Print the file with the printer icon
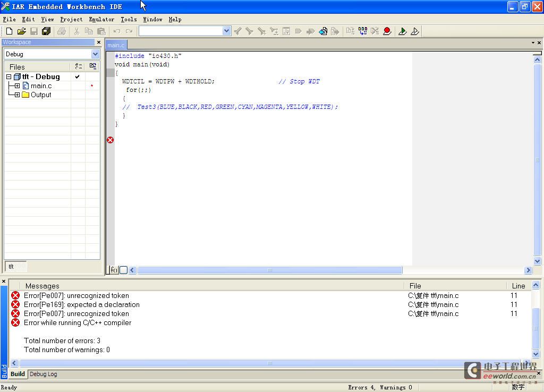The width and height of the screenshot is (544, 392). [62, 31]
